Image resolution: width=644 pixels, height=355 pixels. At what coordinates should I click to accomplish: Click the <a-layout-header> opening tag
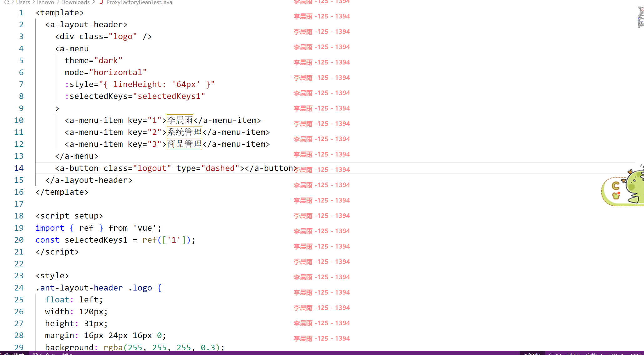coord(86,25)
